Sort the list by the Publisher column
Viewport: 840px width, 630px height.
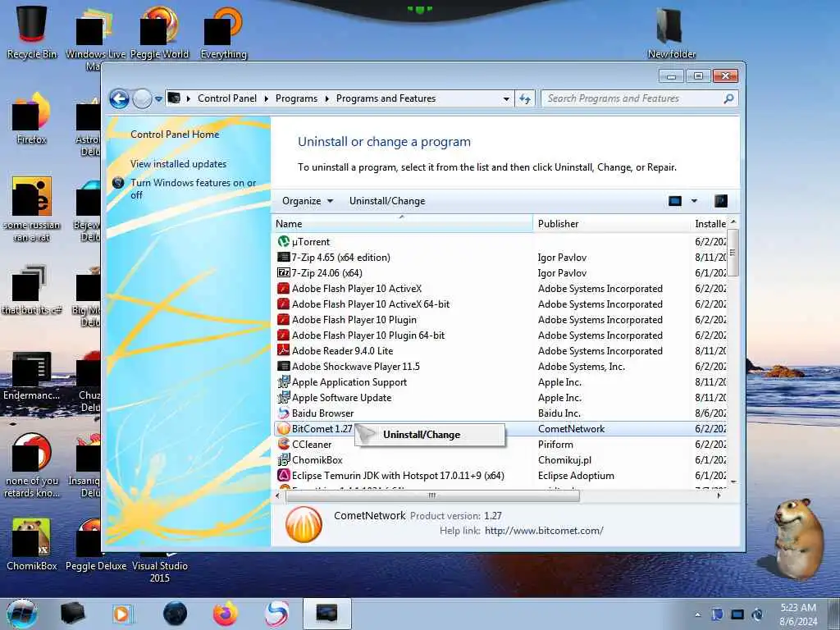click(610, 224)
